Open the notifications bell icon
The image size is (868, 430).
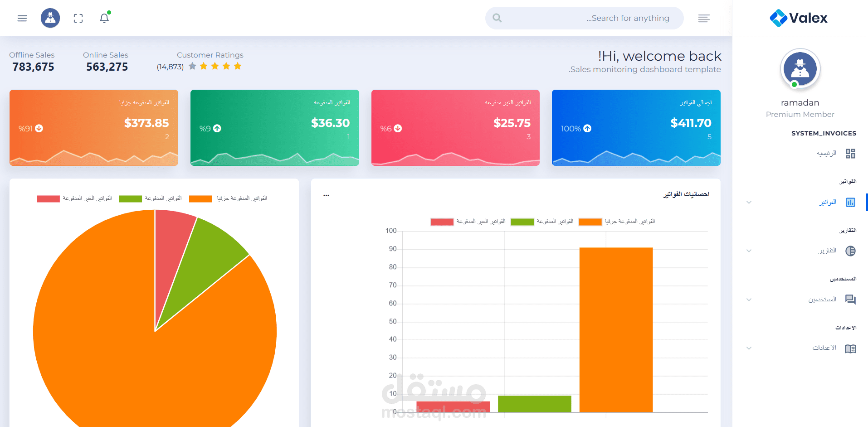[x=104, y=18]
